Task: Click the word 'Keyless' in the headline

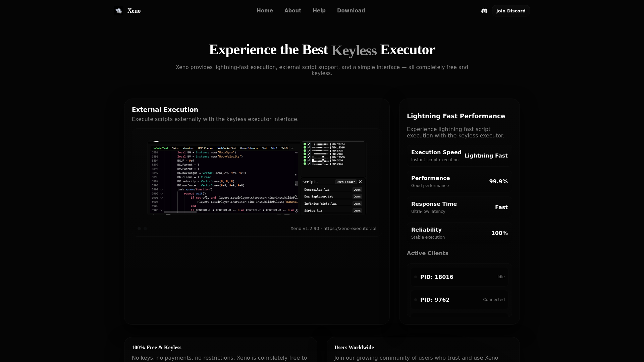Action: click(354, 51)
